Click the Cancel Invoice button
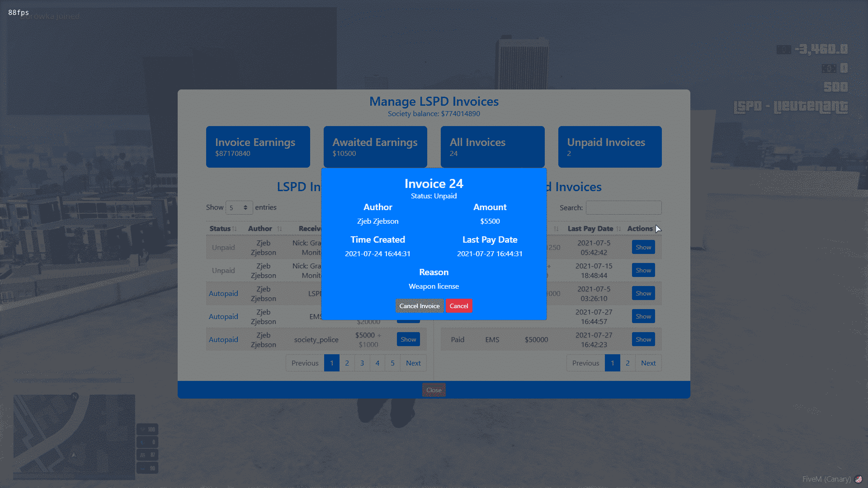The image size is (868, 488). coord(419,306)
